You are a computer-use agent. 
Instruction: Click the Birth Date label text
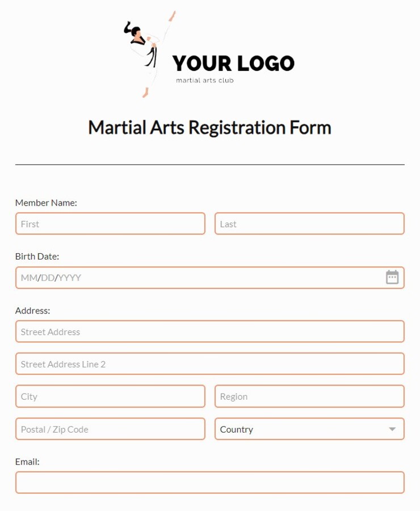(37, 256)
